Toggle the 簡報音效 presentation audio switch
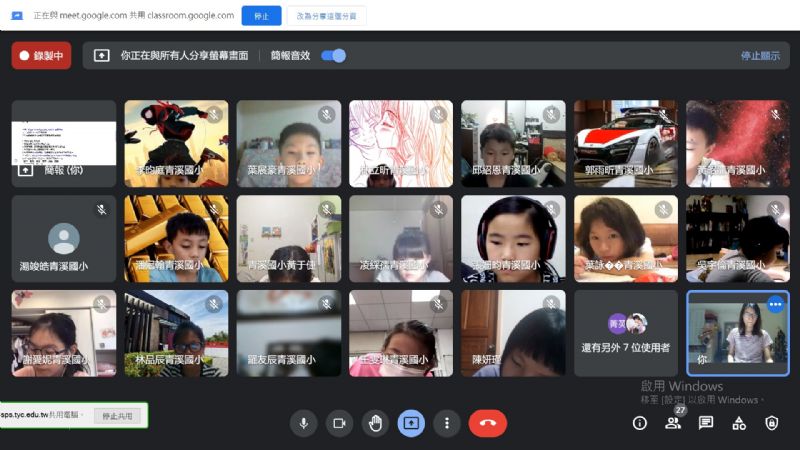Screen dimensions: 800x450 coord(334,56)
